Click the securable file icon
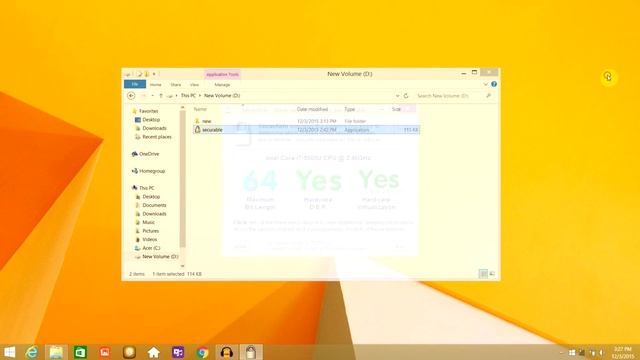Screen dimensions: 640x360 [198, 129]
